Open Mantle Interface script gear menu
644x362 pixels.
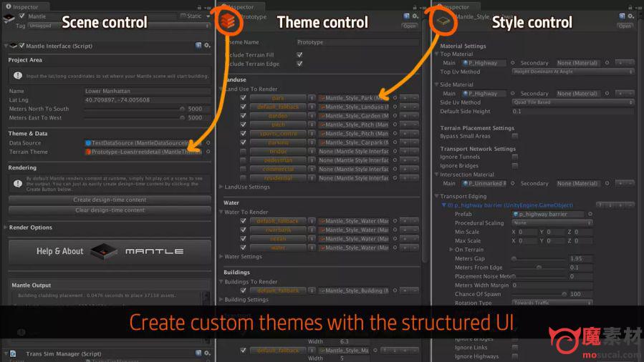click(208, 46)
